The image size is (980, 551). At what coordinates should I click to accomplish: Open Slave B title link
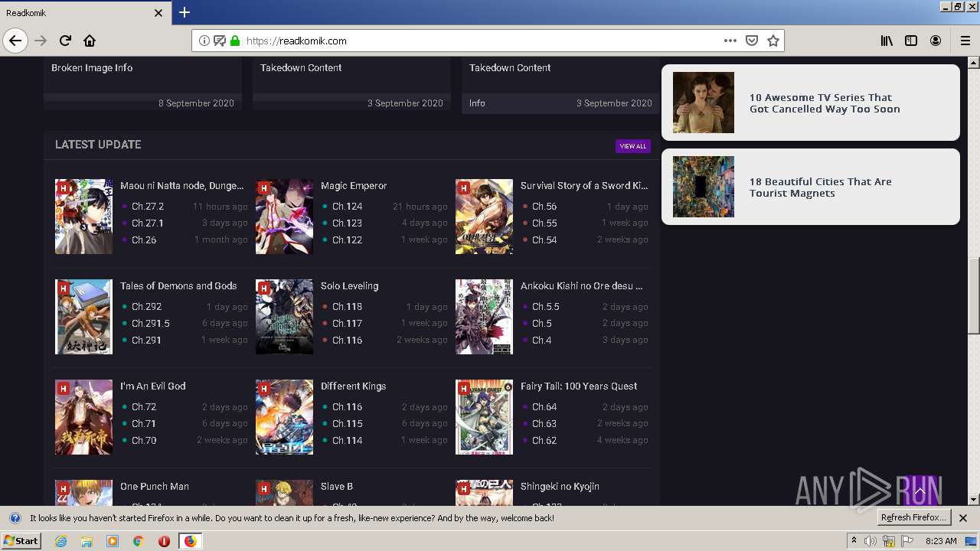point(337,487)
